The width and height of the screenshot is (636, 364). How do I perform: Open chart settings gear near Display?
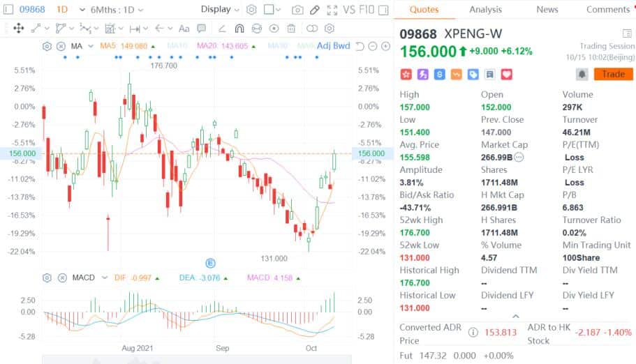[251, 10]
